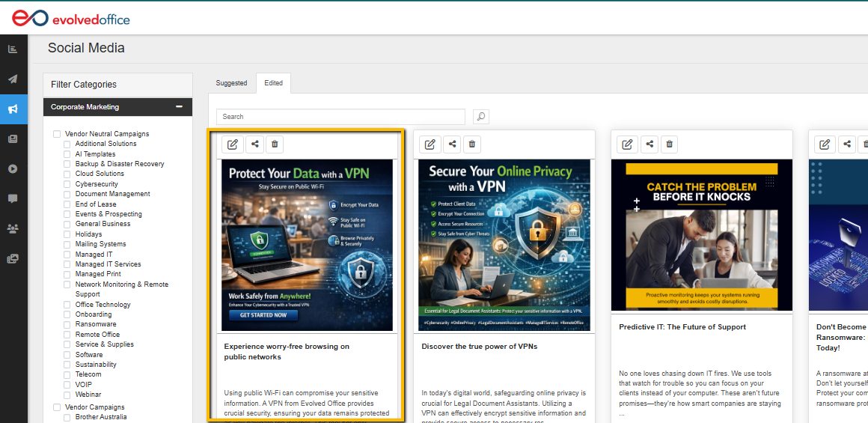Viewport: 868px width, 423px height.
Task: Share the Predictive IT post
Action: pos(650,144)
